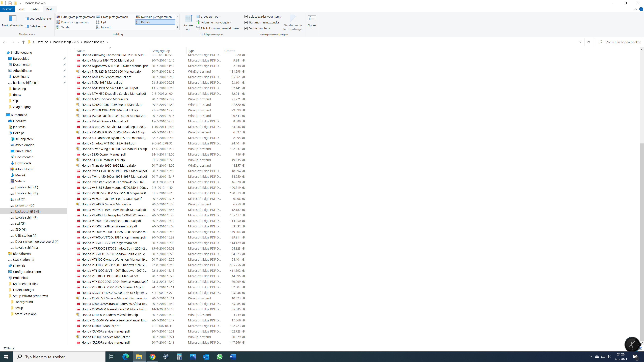644x362 pixels.
Task: Select Honda VTR1000F 1998-2003 Manual.pdf
Action: coord(110,276)
